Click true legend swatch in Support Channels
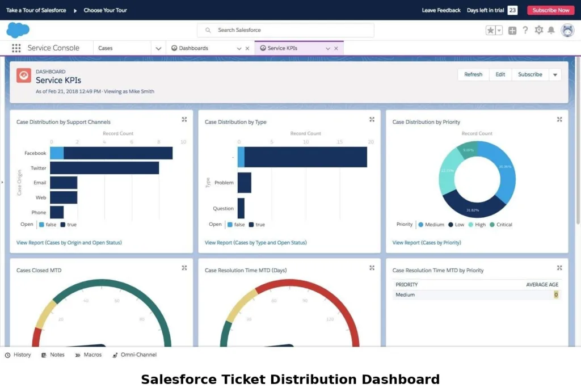 pos(63,225)
